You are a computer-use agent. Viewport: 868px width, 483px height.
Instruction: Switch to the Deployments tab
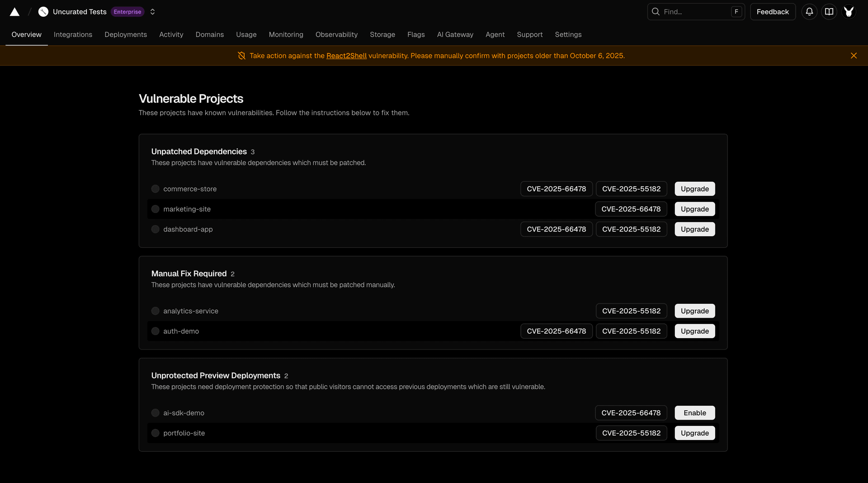click(x=125, y=34)
